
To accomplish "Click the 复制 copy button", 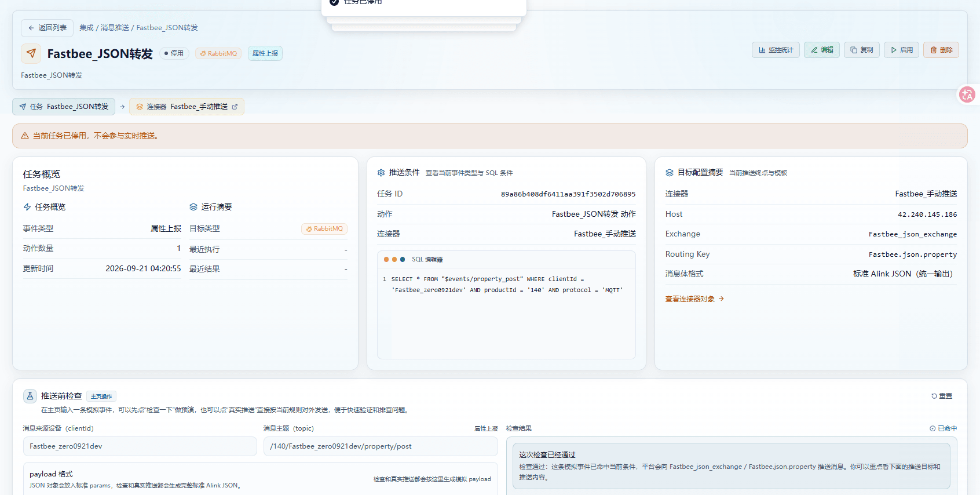I will 862,50.
